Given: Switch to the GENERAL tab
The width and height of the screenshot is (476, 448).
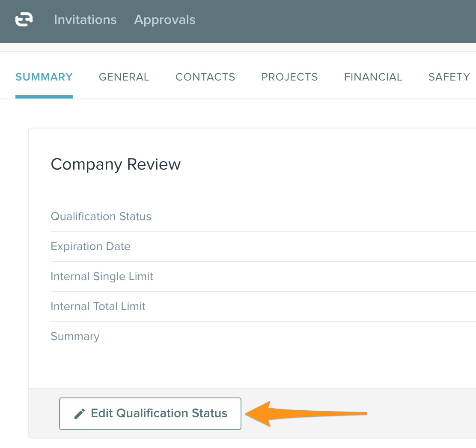Looking at the screenshot, I should [124, 77].
